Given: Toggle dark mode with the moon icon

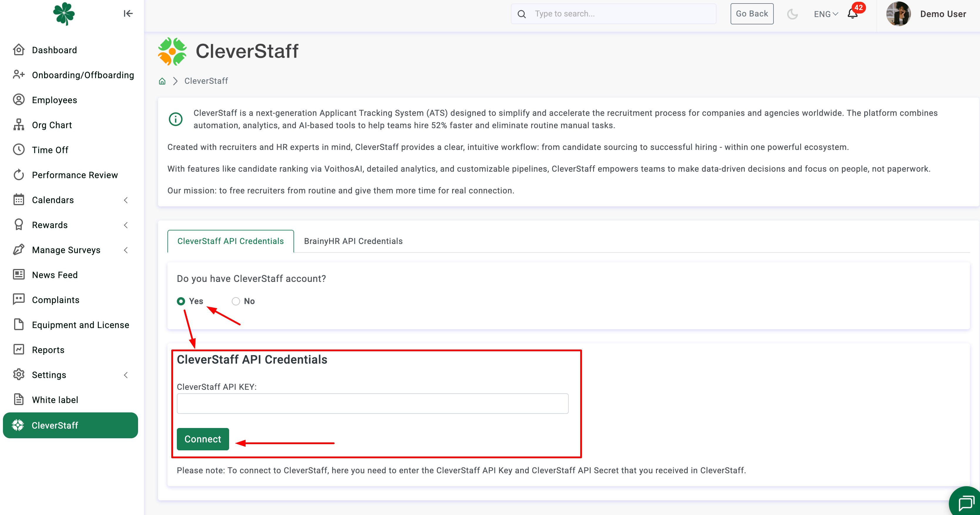Looking at the screenshot, I should pyautogui.click(x=793, y=14).
